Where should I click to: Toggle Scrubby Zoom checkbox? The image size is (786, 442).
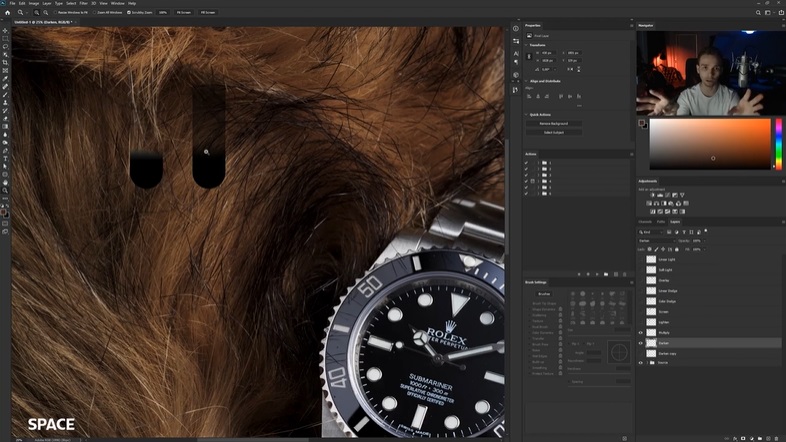(x=129, y=13)
